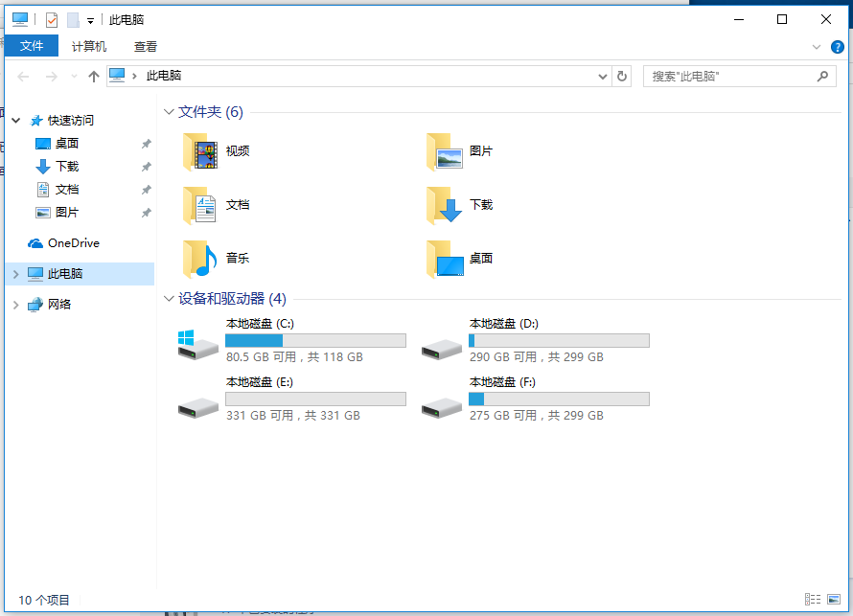Open the 文件 menu tab
853x616 pixels.
click(32, 46)
